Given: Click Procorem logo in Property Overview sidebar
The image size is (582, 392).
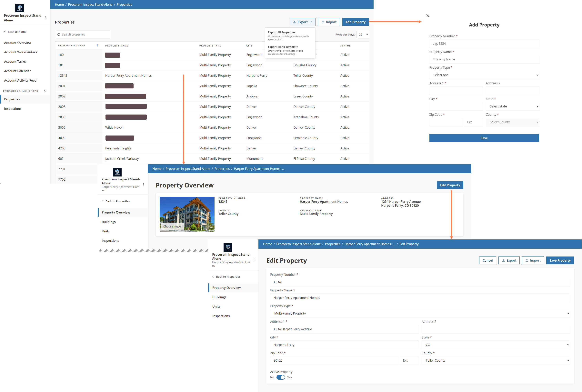Looking at the screenshot, I should 117,172.
